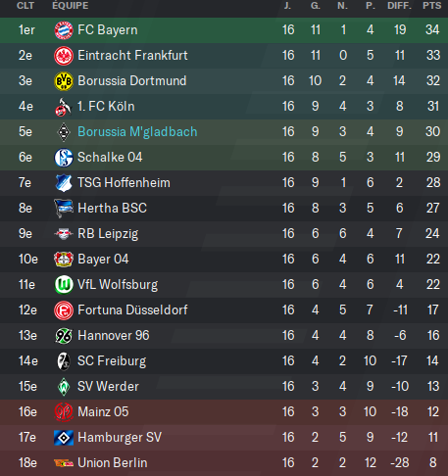Image resolution: width=448 pixels, height=476 pixels.
Task: Click the Hamburger SV diamond badge
Action: pos(64,438)
